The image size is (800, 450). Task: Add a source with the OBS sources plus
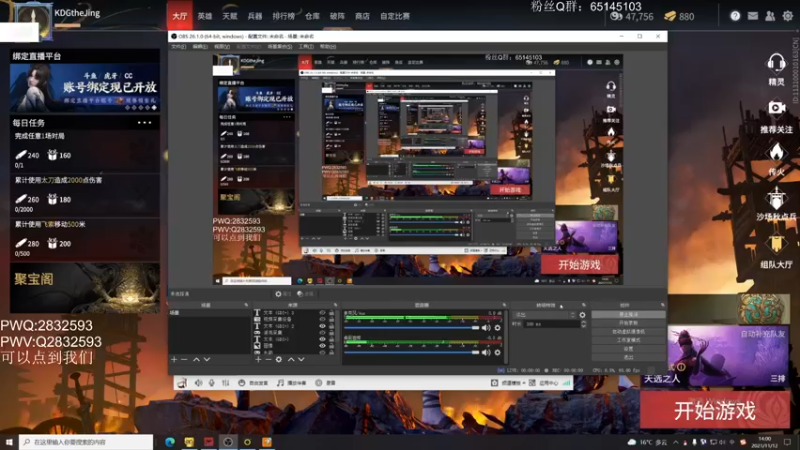258,359
